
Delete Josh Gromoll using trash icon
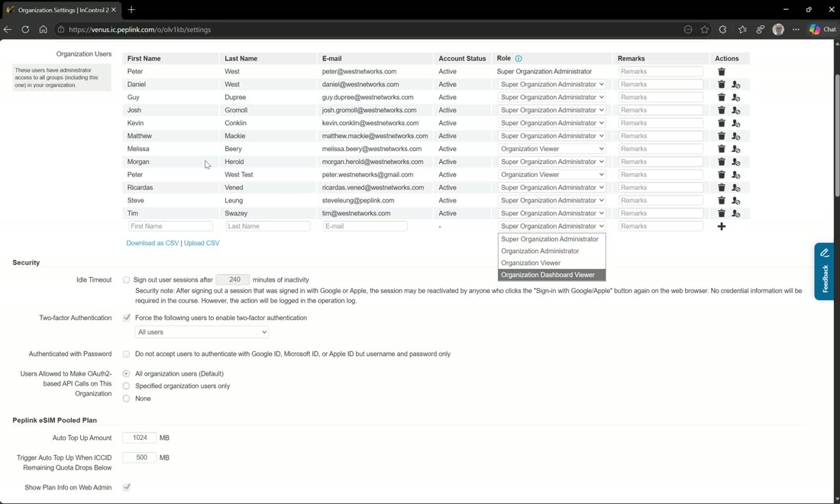[722, 110]
